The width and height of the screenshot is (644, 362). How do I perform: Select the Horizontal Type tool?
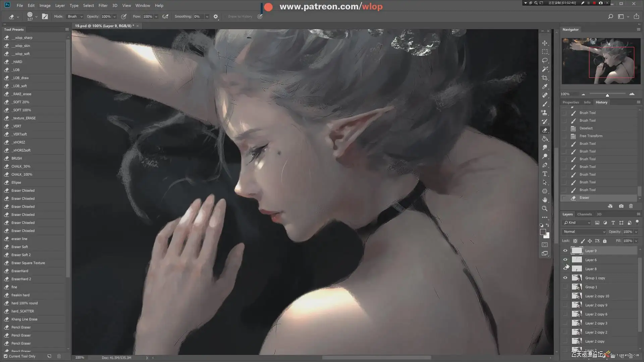(545, 174)
